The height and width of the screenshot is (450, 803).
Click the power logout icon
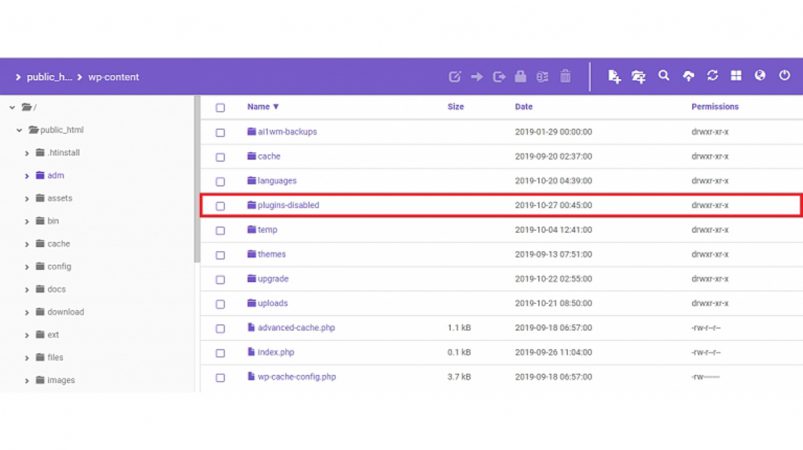(785, 76)
